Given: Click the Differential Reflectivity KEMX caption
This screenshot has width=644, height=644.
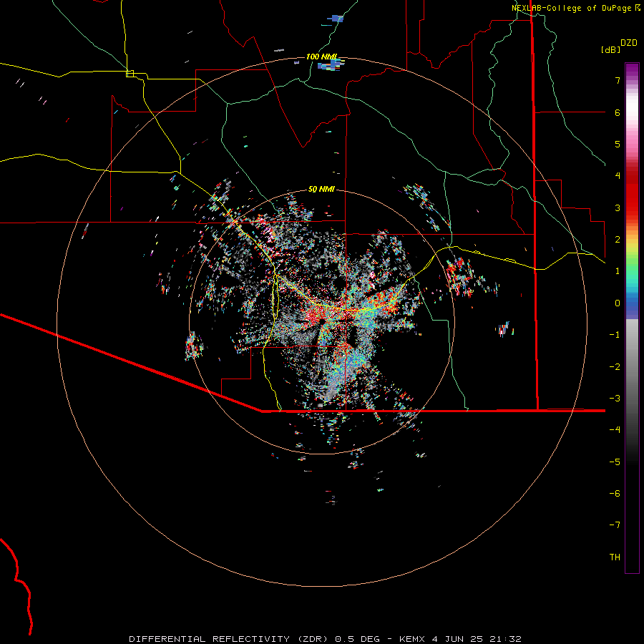Looking at the screenshot, I should click(326, 639).
